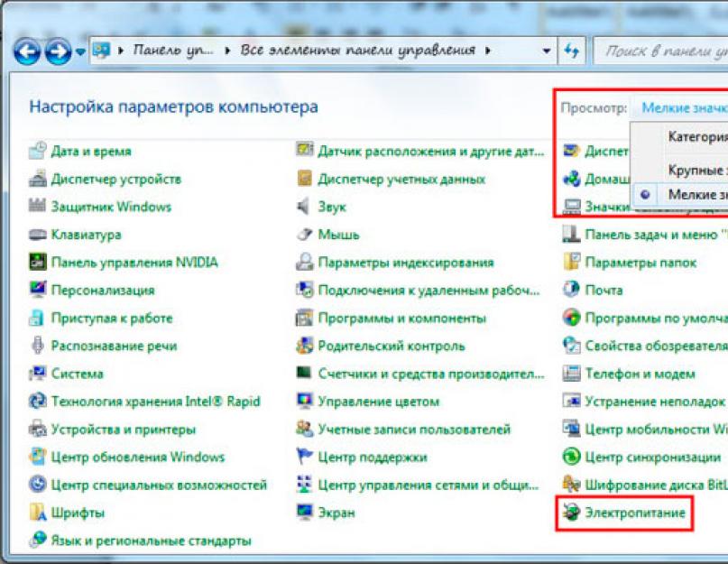Image resolution: width=728 pixels, height=564 pixels.
Task: Click the Forward navigation arrow button
Action: pos(58,51)
